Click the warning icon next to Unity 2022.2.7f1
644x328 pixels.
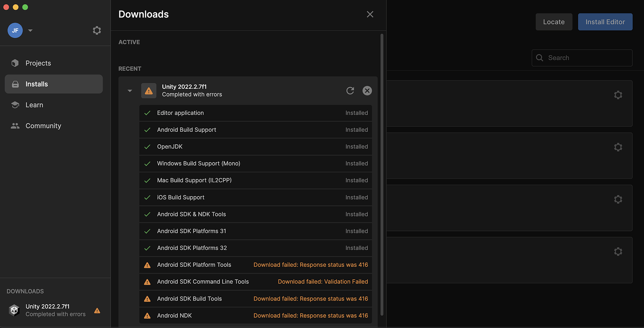[149, 90]
